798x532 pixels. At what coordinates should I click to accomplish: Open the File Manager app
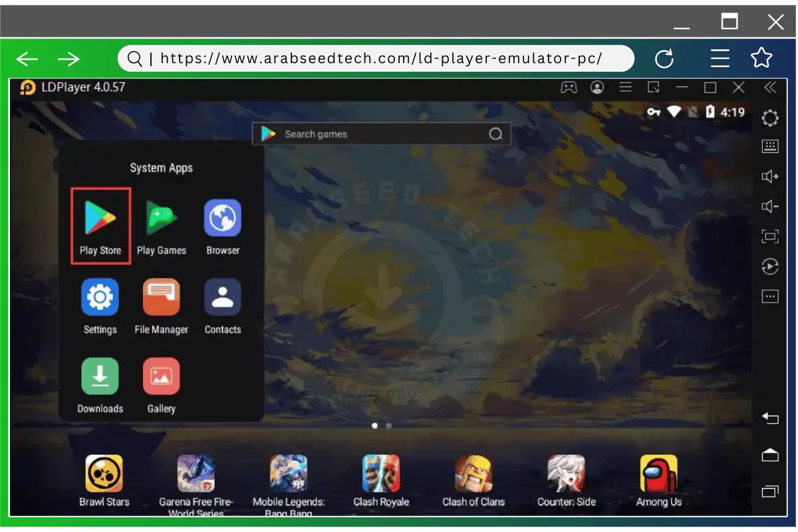point(161,297)
